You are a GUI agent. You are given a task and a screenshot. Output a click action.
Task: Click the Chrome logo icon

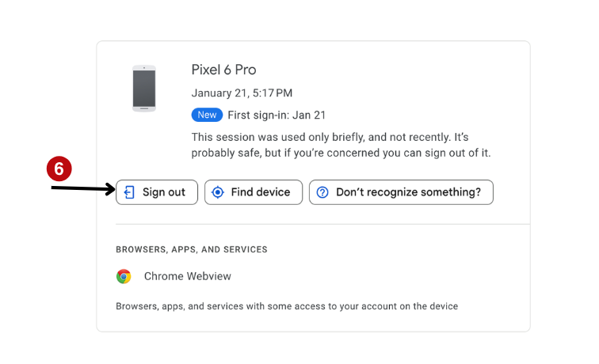124,276
